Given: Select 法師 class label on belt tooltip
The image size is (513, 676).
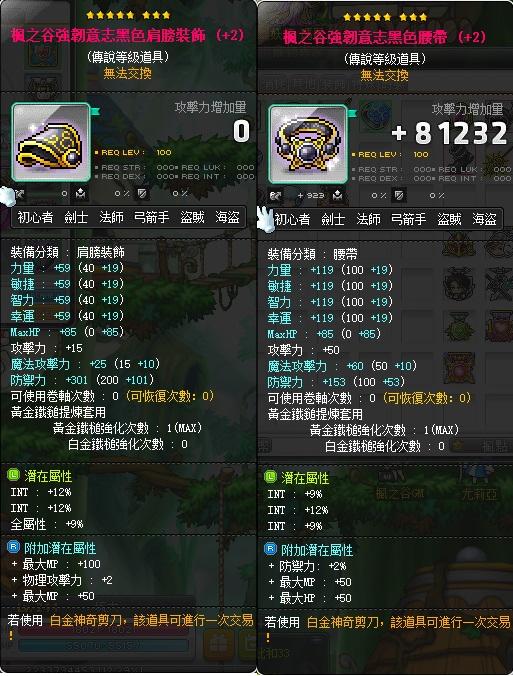Looking at the screenshot, I should coord(368,219).
